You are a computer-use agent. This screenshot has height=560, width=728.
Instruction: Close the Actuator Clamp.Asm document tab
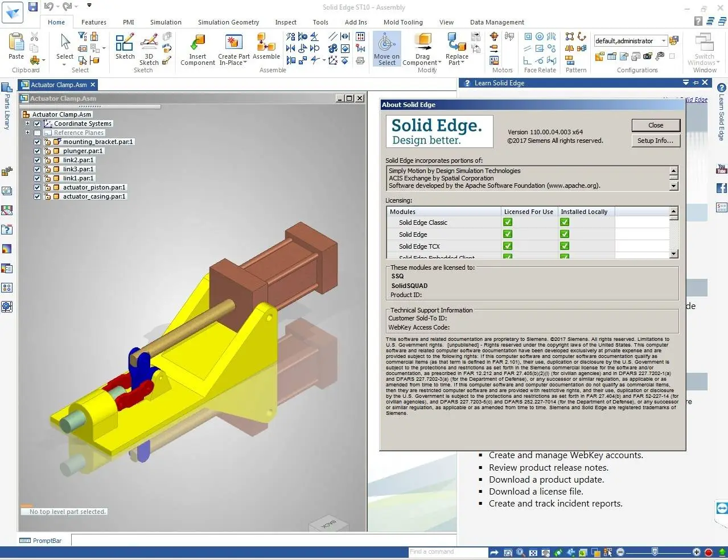click(93, 85)
